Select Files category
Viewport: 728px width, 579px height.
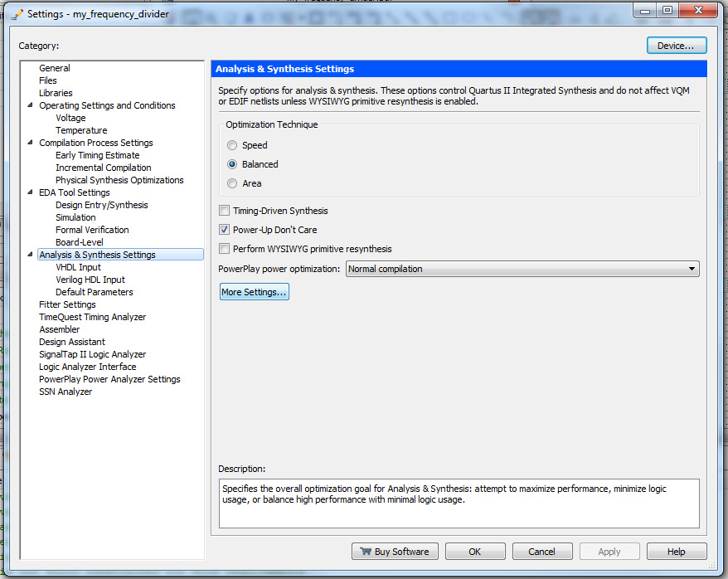pos(48,80)
